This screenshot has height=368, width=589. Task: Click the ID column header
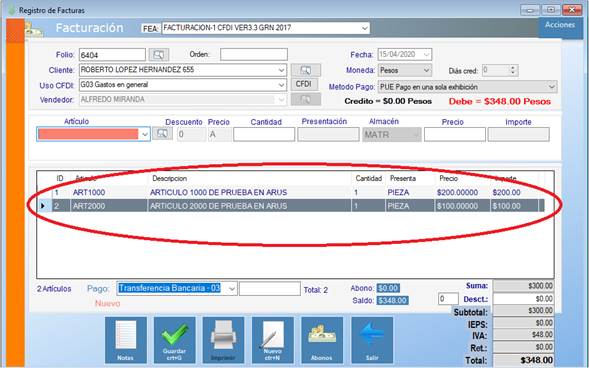pyautogui.click(x=61, y=179)
